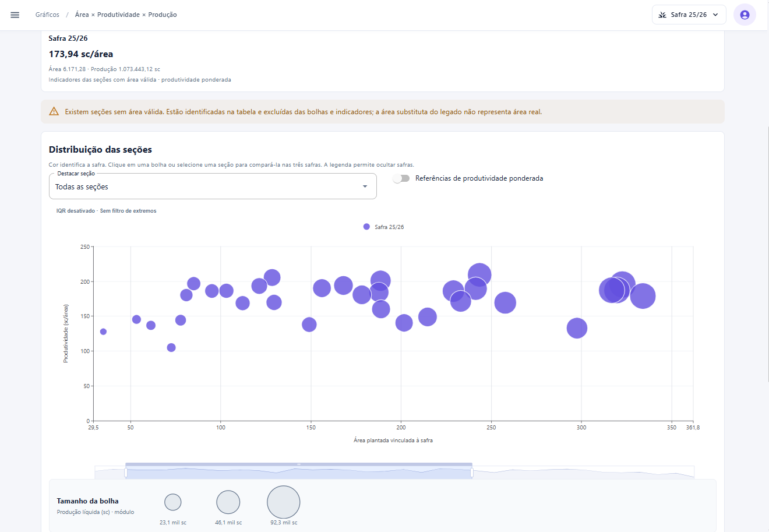
Task: Click the Distribuição das seções heading
Action: point(100,150)
